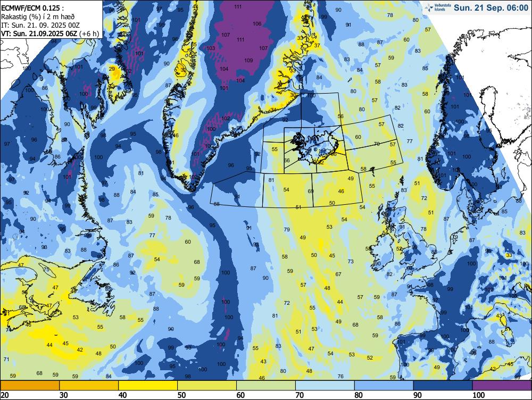Choose the pale green 60–70 legend swatch

pyautogui.click(x=266, y=386)
